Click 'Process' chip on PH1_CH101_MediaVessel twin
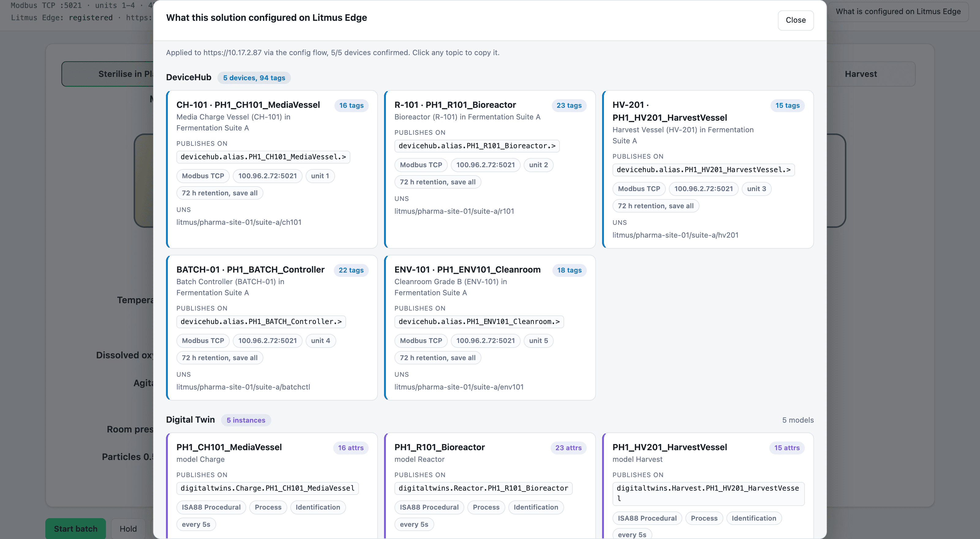Viewport: 980px width, 539px height. [268, 507]
